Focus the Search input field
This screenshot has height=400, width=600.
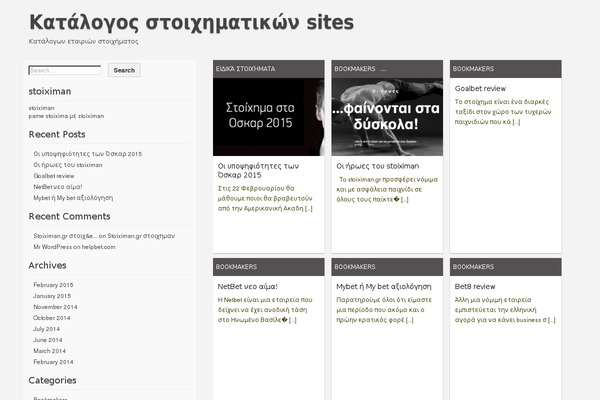pos(65,70)
